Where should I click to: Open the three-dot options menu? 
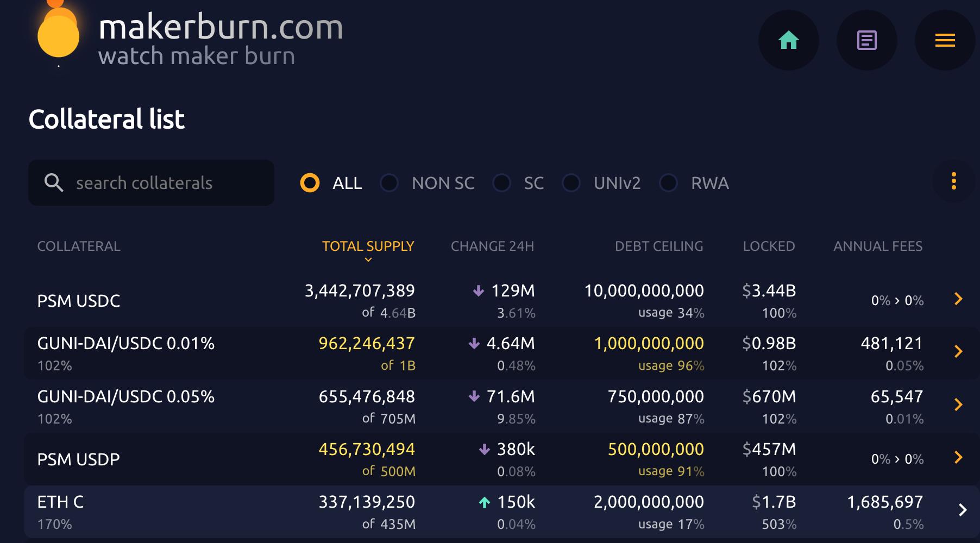pyautogui.click(x=953, y=181)
